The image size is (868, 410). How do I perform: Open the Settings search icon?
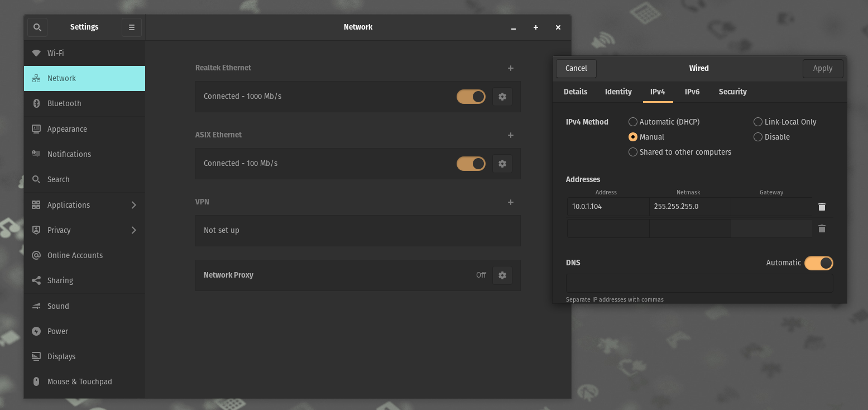(37, 27)
